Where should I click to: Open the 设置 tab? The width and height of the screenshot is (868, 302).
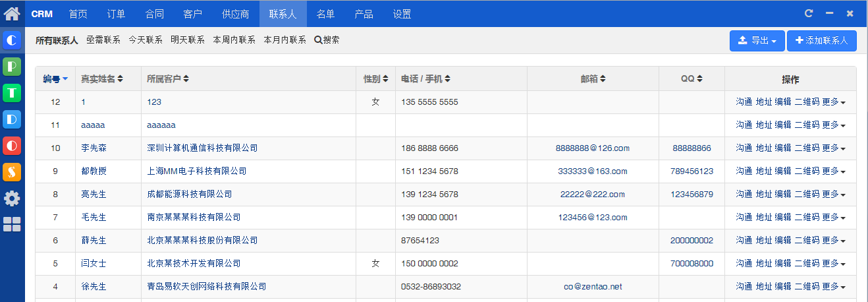402,14
